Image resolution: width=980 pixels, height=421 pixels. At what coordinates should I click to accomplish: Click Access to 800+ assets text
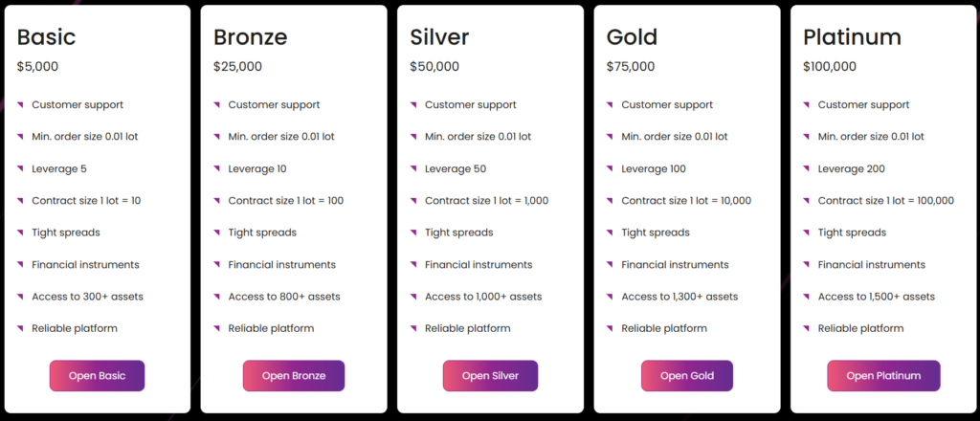coord(284,297)
